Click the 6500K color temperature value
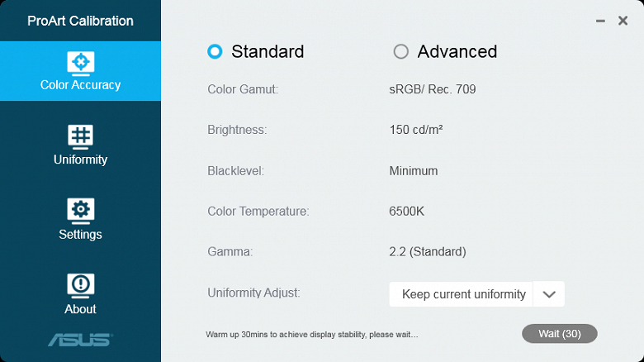The height and width of the screenshot is (362, 644). click(406, 211)
